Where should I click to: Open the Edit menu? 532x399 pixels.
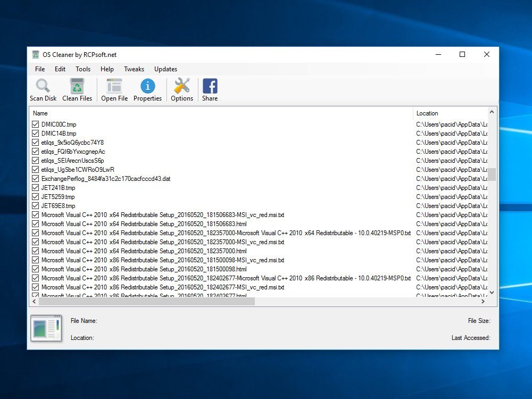[x=60, y=69]
